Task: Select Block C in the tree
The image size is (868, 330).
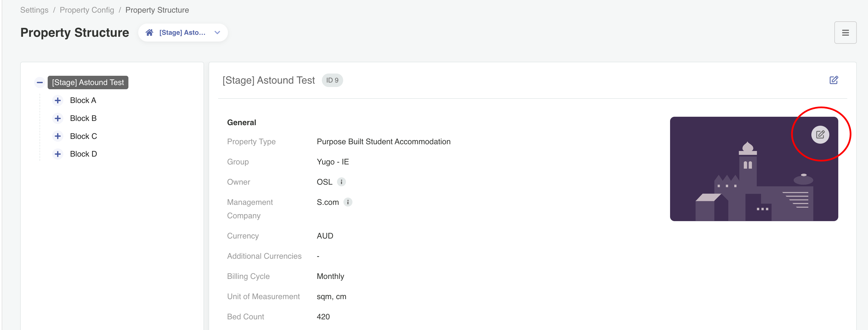Action: coord(83,136)
